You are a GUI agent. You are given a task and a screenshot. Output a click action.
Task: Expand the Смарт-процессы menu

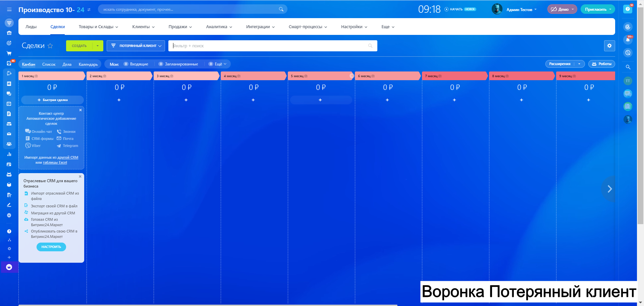(x=308, y=27)
